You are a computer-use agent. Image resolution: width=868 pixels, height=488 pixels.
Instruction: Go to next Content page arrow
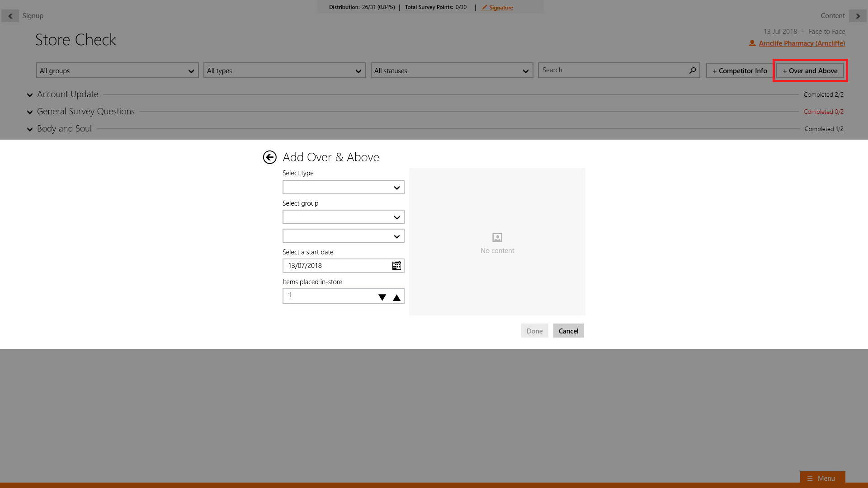(858, 16)
